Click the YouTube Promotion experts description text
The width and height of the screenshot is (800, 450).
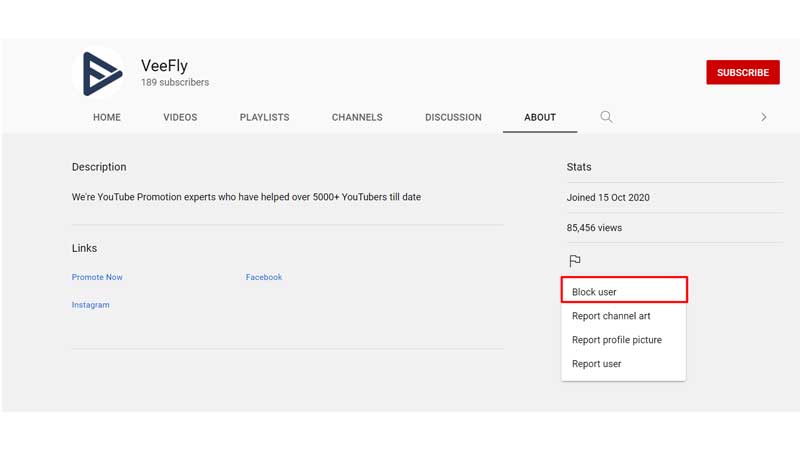pos(246,197)
